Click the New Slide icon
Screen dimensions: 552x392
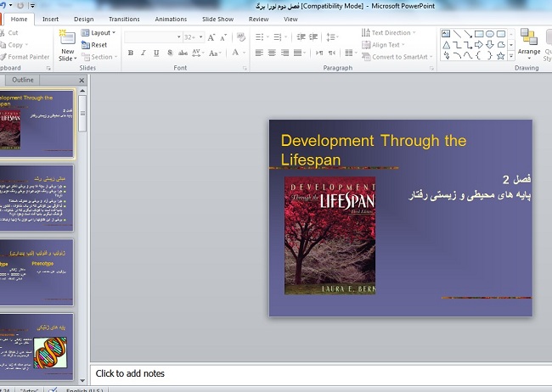67,38
